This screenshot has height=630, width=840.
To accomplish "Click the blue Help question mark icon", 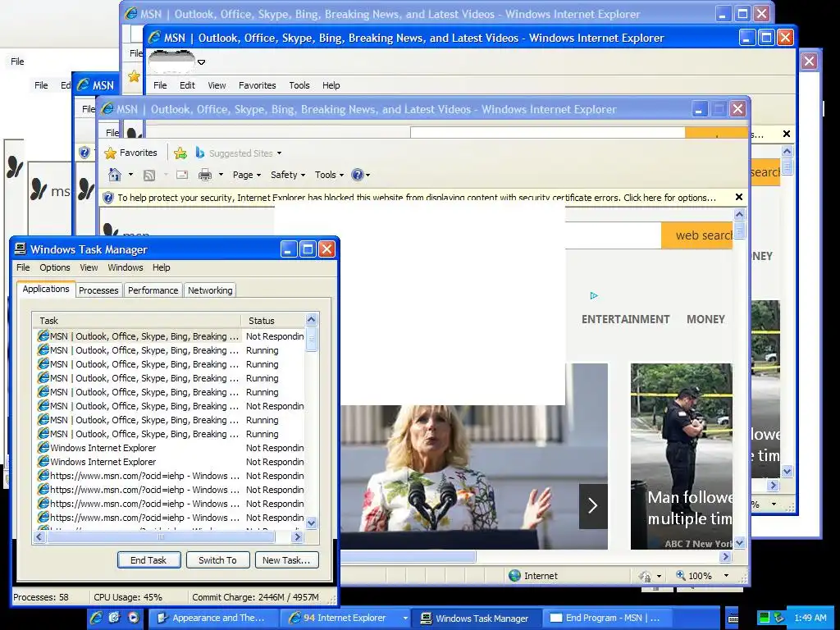I will [x=358, y=175].
